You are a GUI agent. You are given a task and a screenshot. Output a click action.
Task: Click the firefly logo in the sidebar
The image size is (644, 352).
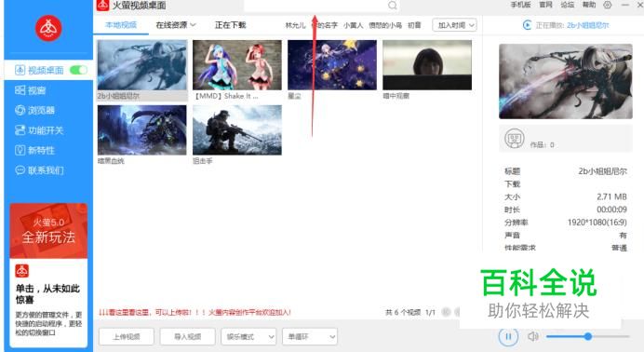(x=48, y=28)
